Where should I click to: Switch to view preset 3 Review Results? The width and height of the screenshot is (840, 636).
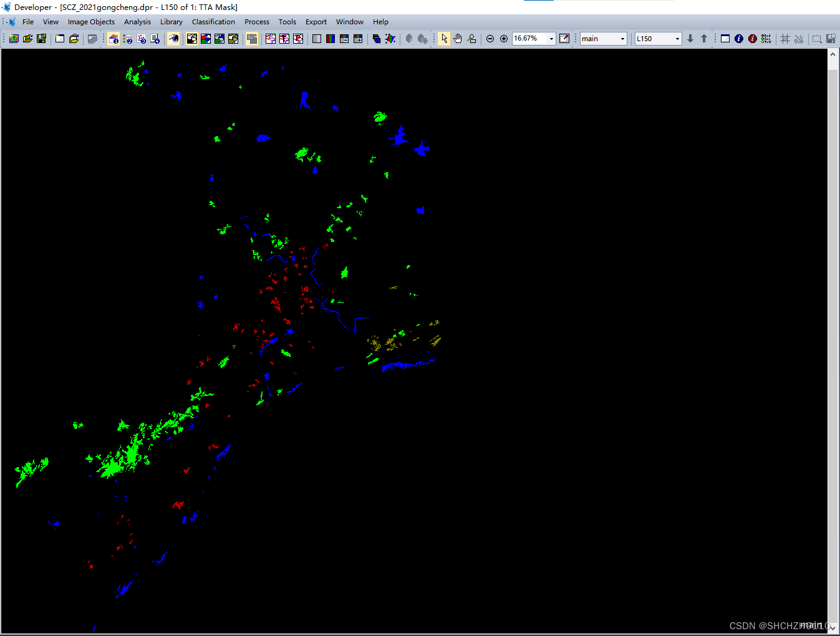coord(142,39)
